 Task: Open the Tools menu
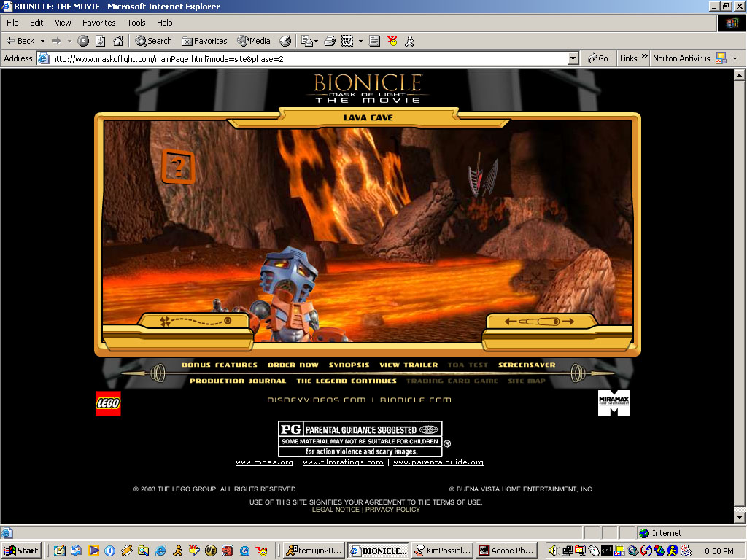pyautogui.click(x=136, y=23)
